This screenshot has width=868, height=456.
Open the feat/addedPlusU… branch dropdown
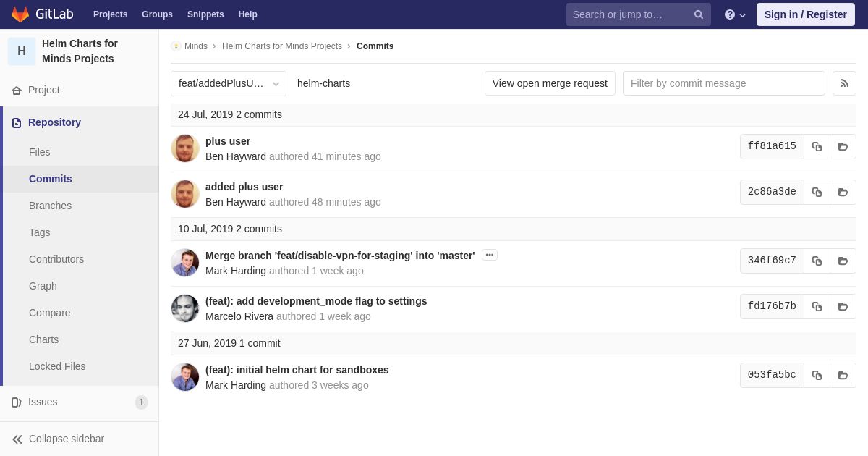[229, 83]
